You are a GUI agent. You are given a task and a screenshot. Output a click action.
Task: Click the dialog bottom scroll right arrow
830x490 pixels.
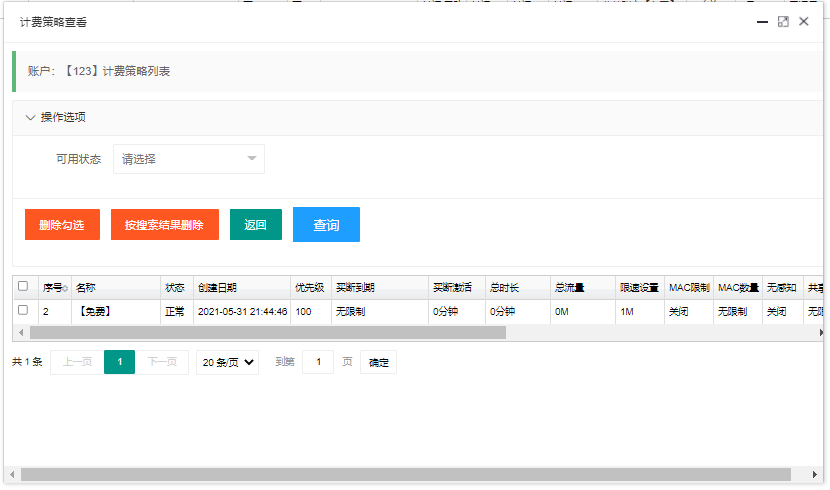point(815,475)
